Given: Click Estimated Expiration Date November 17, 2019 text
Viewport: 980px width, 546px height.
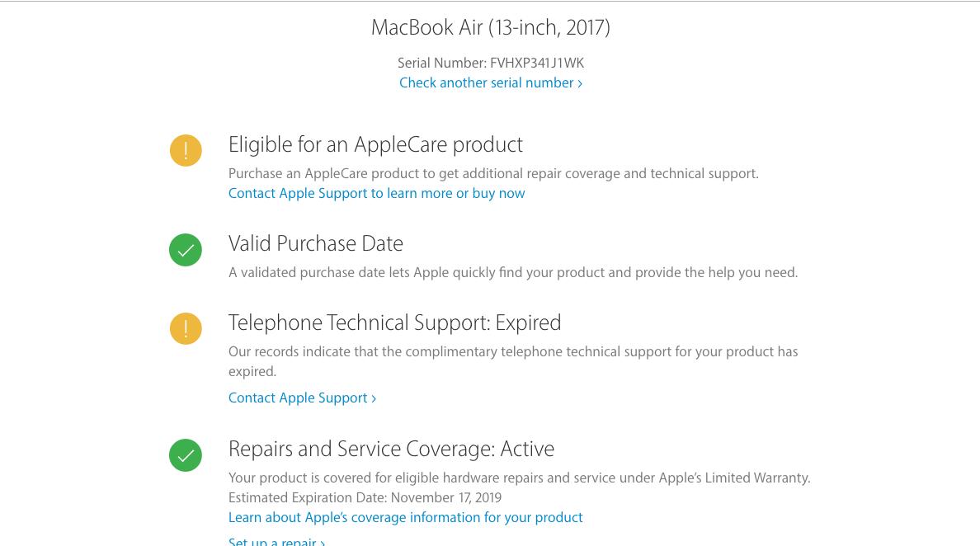Looking at the screenshot, I should click(x=365, y=498).
